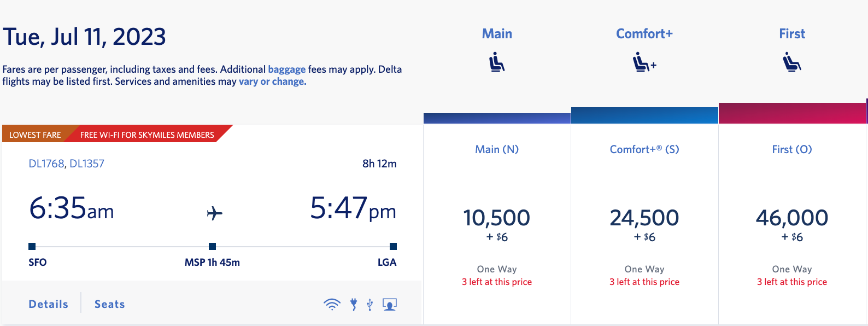Choose the Comfort+ (S) 24,500 fare
Image resolution: width=868 pixels, height=326 pixels.
tap(644, 219)
